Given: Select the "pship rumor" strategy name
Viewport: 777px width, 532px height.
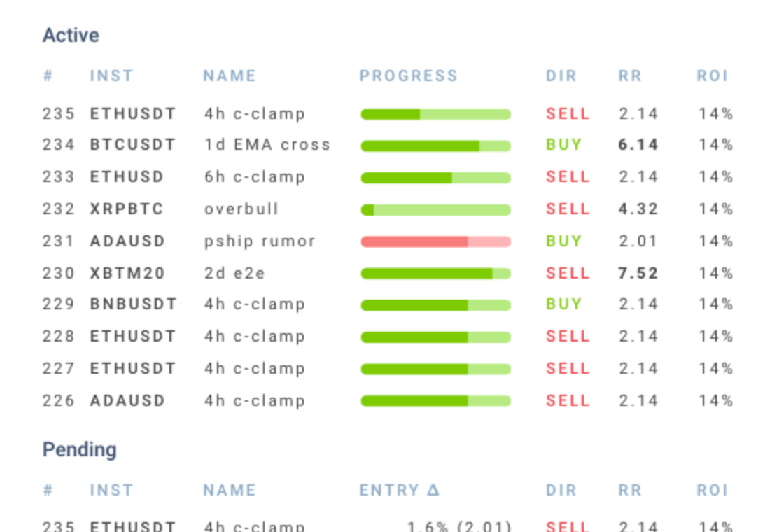Looking at the screenshot, I should point(260,241).
